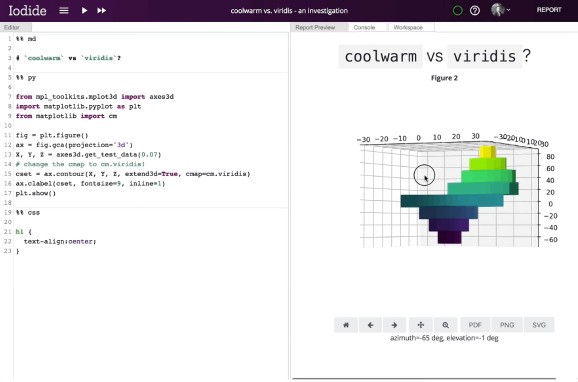Activate the pan move tool
The height and width of the screenshot is (382, 578).
pyautogui.click(x=421, y=325)
